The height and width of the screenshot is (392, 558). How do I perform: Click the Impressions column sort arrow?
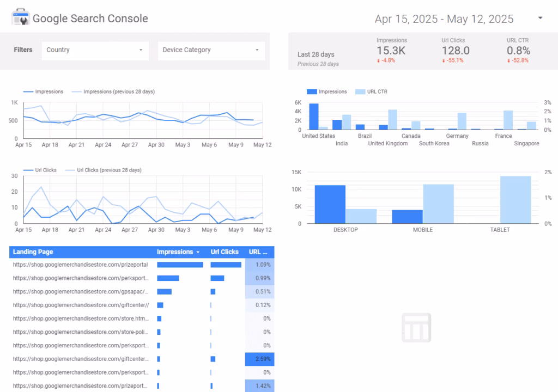[x=198, y=252]
